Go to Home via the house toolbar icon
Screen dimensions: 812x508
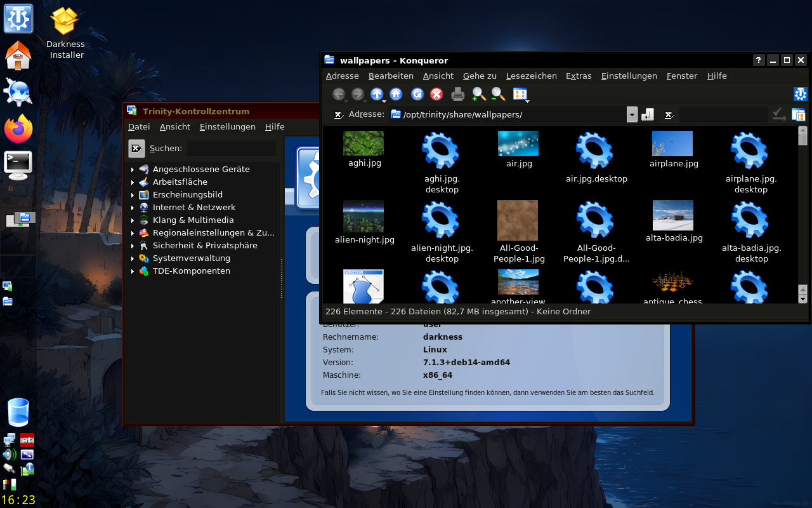point(396,95)
